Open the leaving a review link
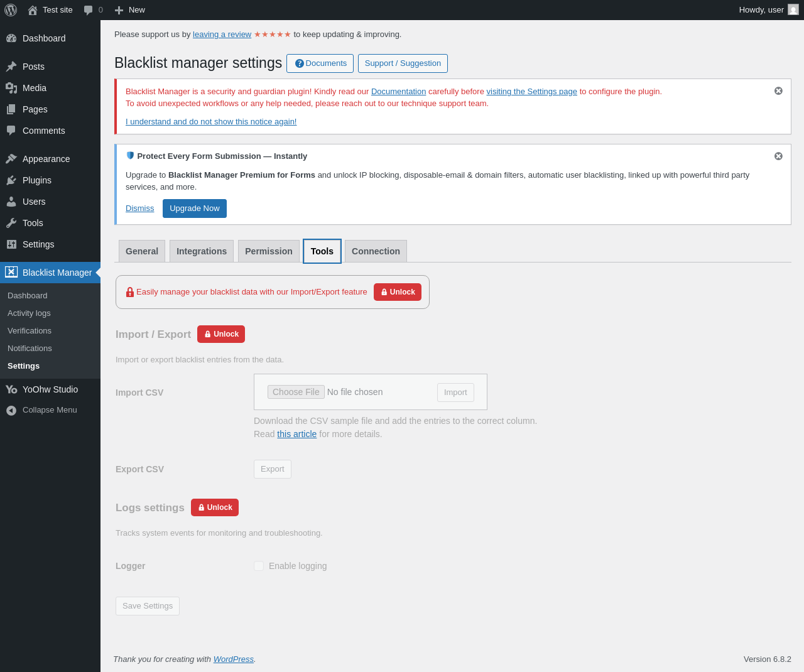 tap(222, 35)
